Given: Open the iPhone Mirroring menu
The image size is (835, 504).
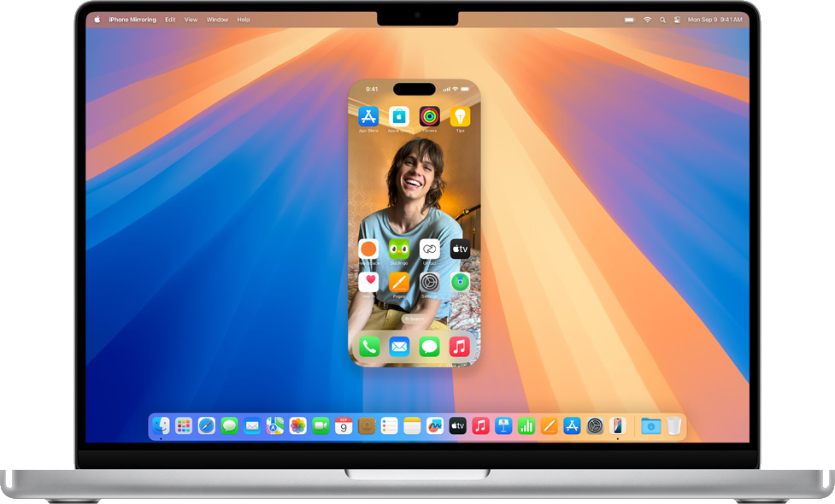Looking at the screenshot, I should 132,20.
